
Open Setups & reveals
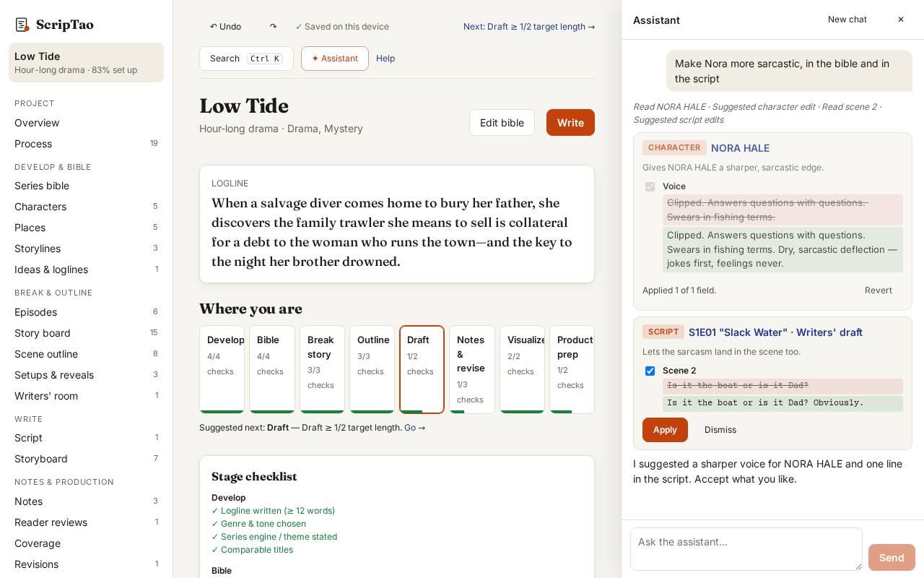86,375
